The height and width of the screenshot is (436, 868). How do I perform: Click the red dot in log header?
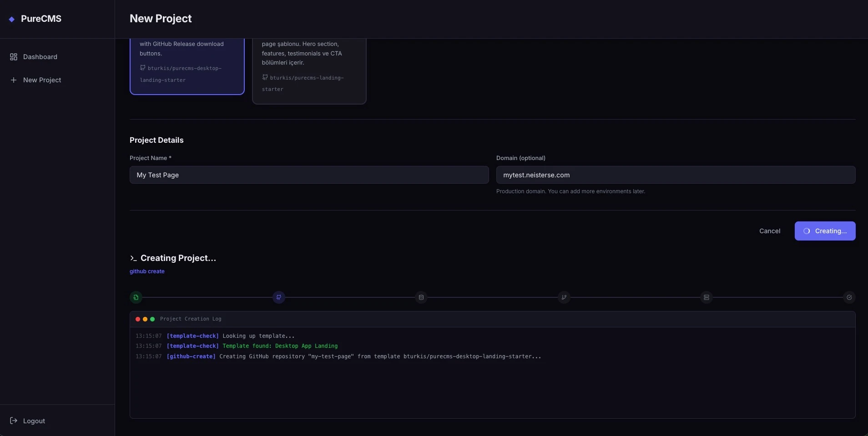coord(138,319)
